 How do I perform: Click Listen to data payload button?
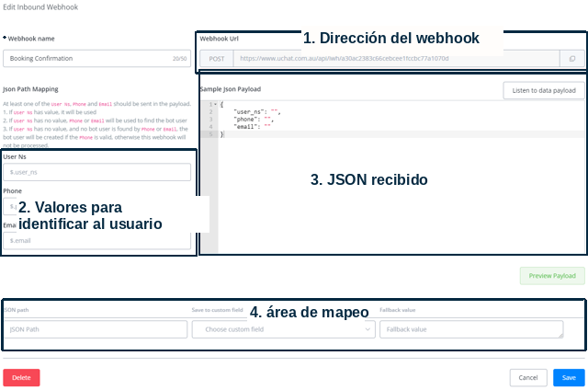click(544, 90)
